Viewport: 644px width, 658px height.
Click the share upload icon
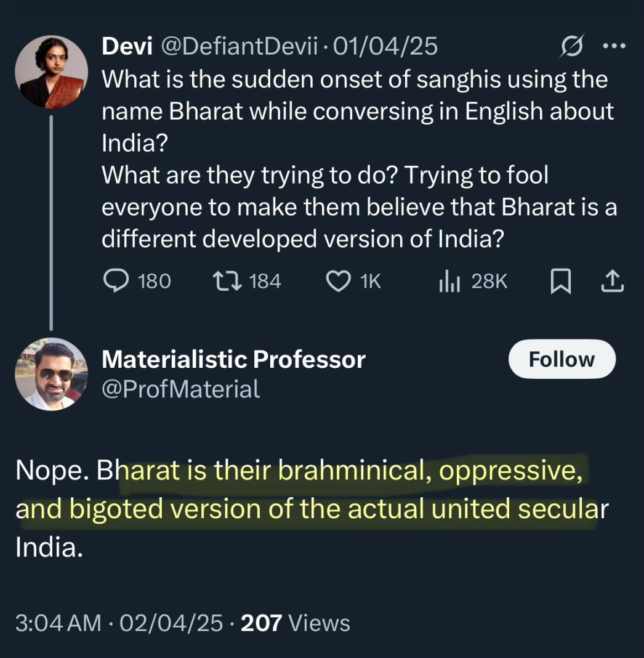(611, 282)
